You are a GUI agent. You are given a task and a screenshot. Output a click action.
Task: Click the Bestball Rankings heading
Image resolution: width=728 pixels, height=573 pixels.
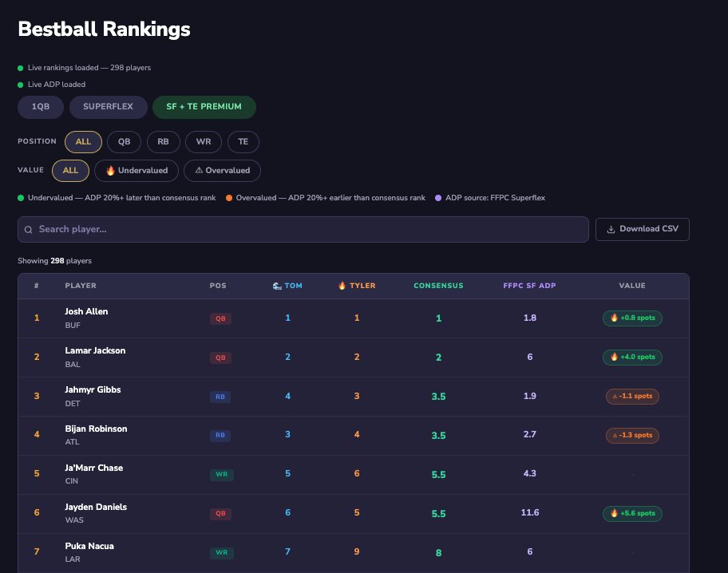pos(104,29)
